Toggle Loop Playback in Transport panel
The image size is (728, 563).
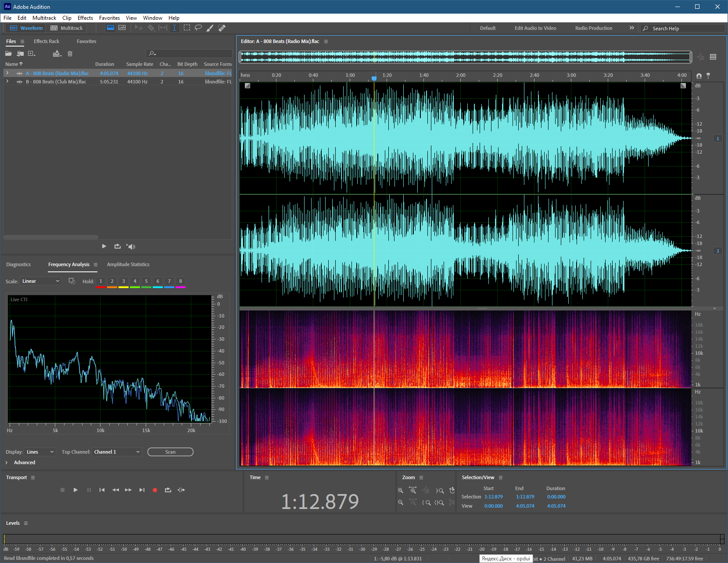click(168, 490)
